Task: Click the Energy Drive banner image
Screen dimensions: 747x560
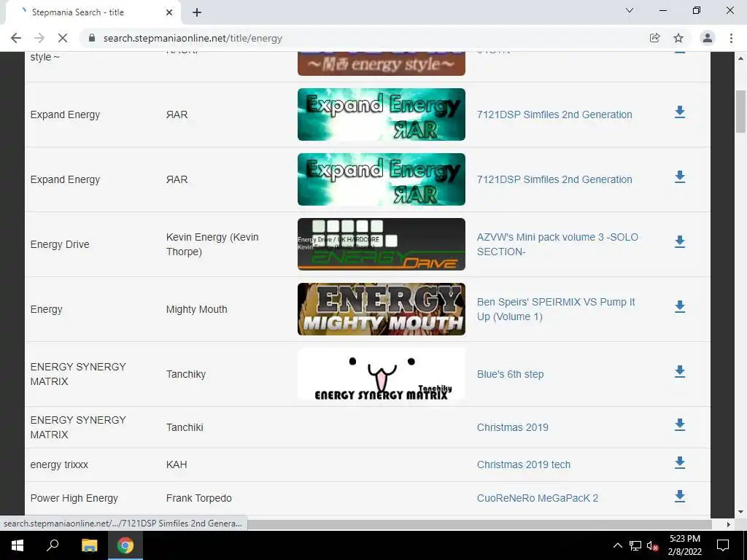Action: coord(382,244)
